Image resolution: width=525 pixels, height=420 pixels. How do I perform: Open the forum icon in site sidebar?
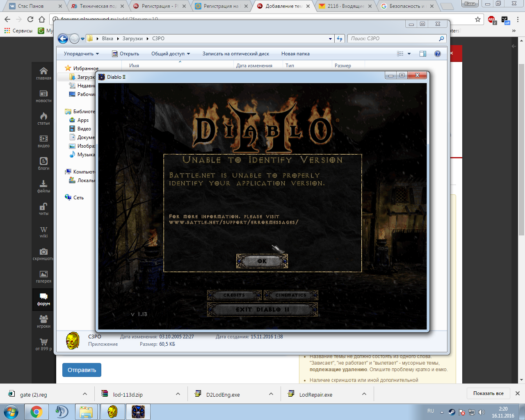coord(43,299)
